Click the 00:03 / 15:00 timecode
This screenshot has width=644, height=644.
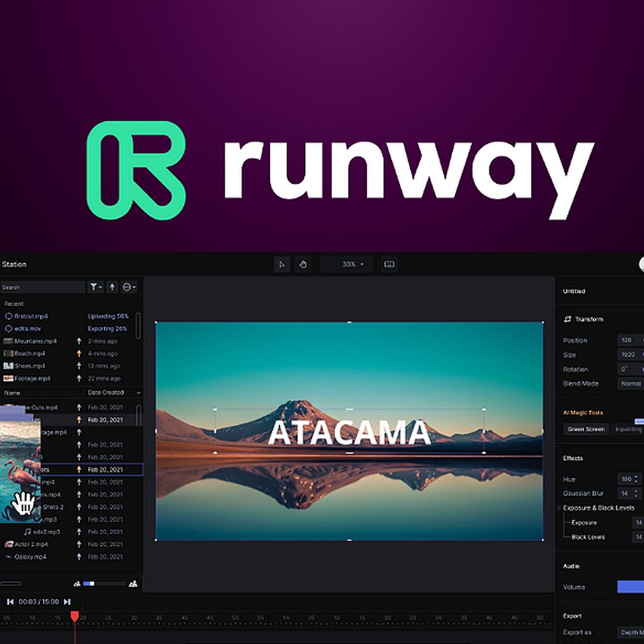click(38, 602)
